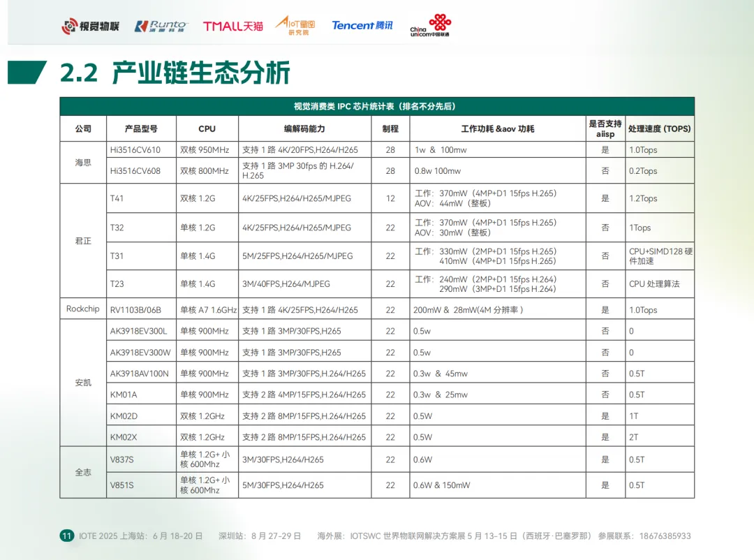754x560 pixels.
Task: Select the 君正 company cell
Action: click(x=83, y=241)
